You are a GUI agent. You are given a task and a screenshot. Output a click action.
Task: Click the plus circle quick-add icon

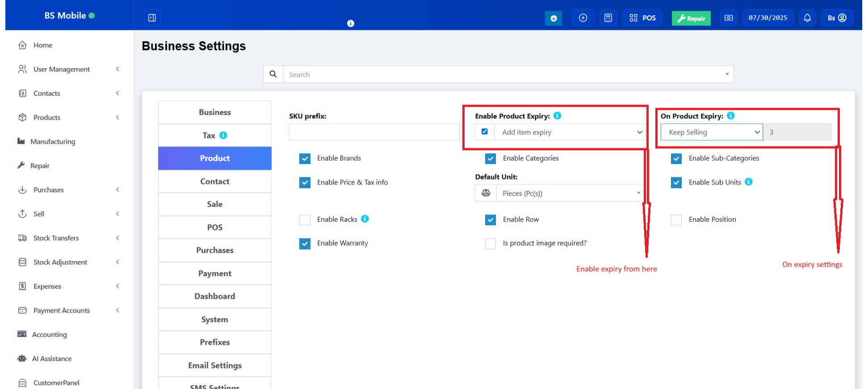[583, 18]
